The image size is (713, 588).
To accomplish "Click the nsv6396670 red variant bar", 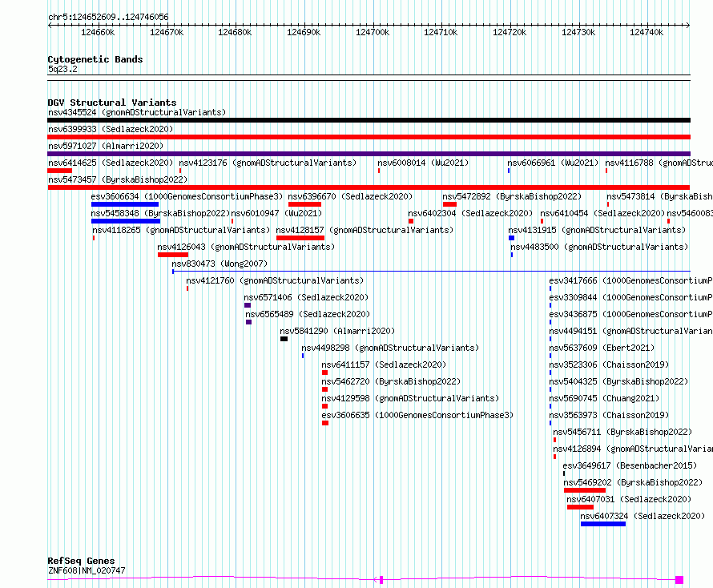I will coord(304,204).
